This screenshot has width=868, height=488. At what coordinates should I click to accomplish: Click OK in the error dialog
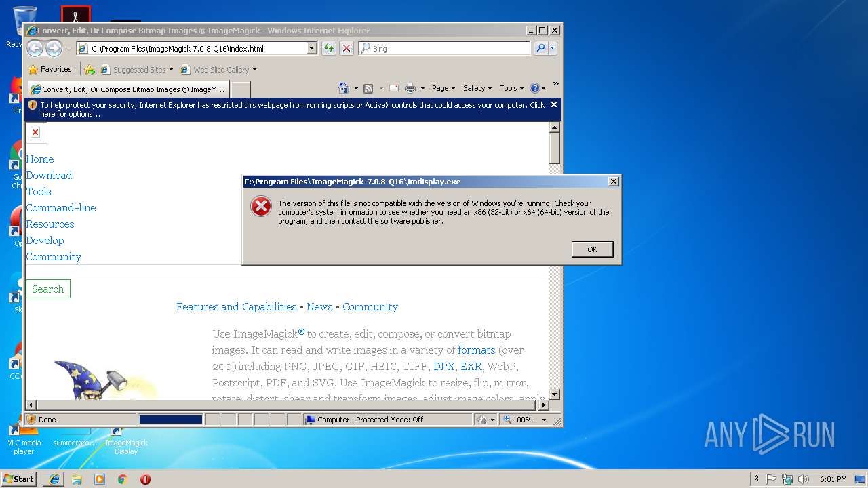tap(592, 249)
